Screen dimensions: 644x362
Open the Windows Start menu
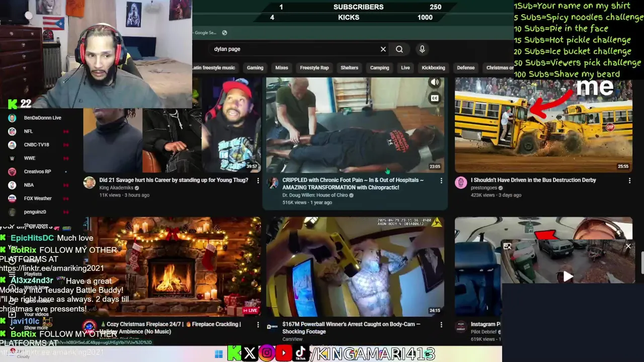(218, 354)
